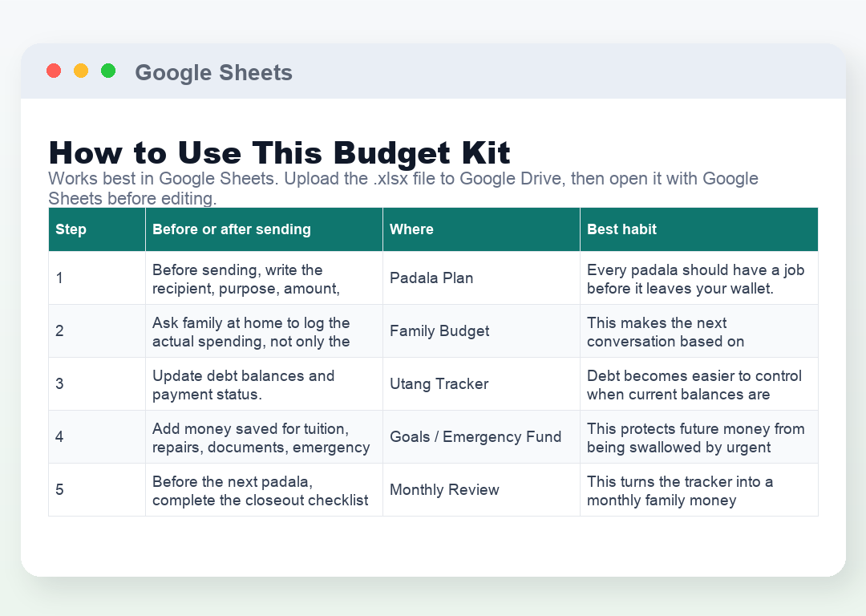866x616 pixels.
Task: Click the Add money saved for tuition cell
Action: click(x=264, y=437)
